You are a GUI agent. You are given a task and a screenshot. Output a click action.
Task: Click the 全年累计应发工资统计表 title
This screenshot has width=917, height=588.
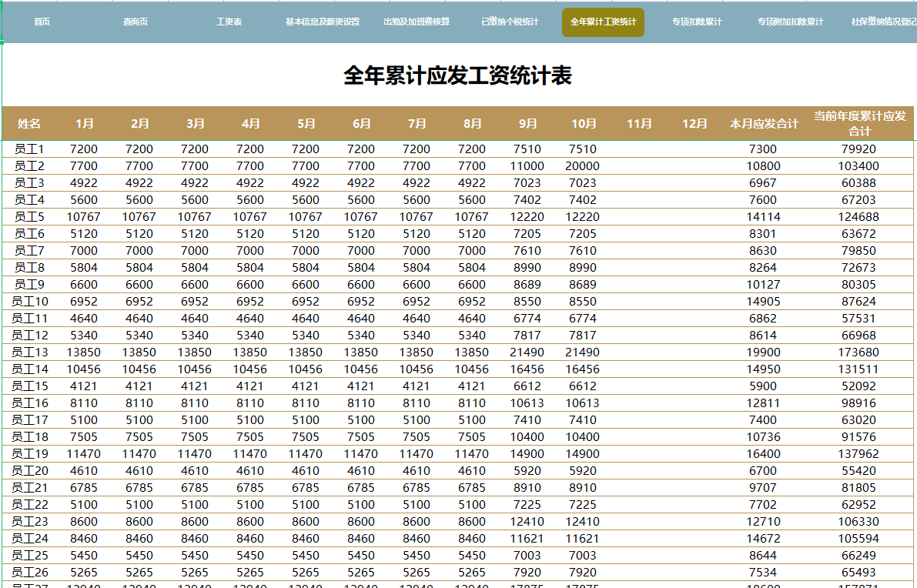click(458, 75)
